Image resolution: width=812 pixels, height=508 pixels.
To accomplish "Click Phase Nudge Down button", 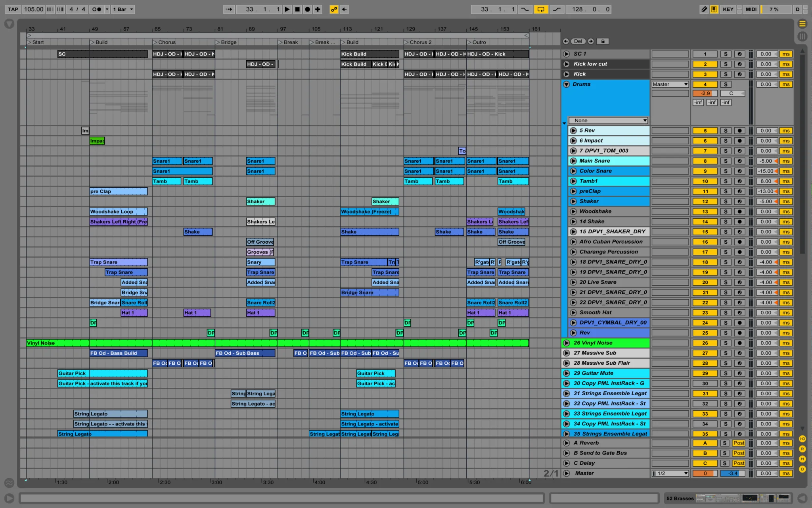I will (x=50, y=9).
